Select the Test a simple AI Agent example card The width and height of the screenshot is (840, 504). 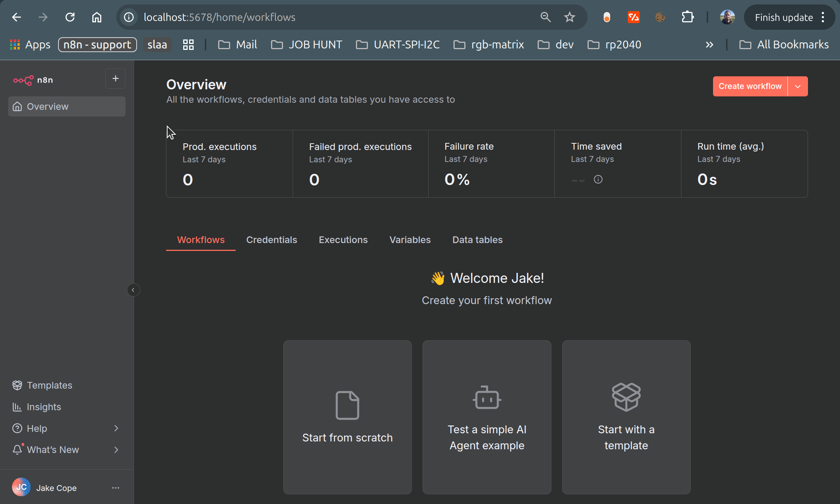click(487, 417)
